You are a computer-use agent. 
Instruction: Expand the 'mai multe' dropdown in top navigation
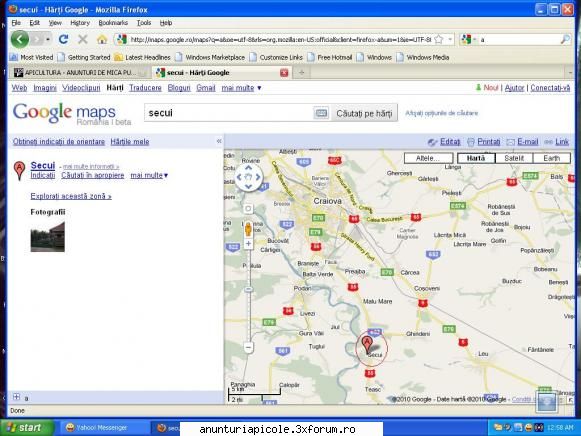tap(241, 88)
